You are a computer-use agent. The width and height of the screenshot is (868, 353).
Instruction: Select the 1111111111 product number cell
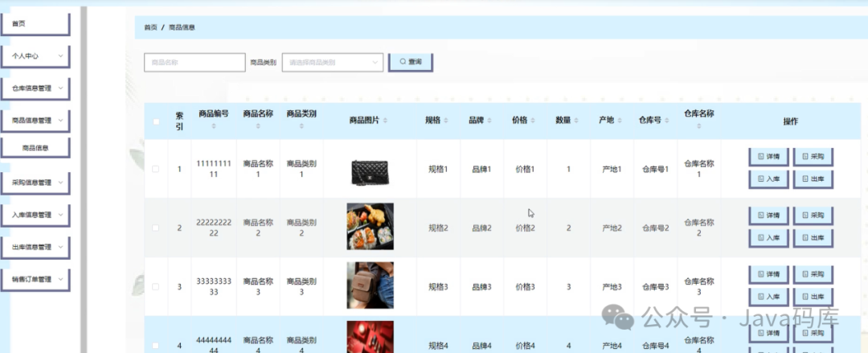tap(214, 169)
